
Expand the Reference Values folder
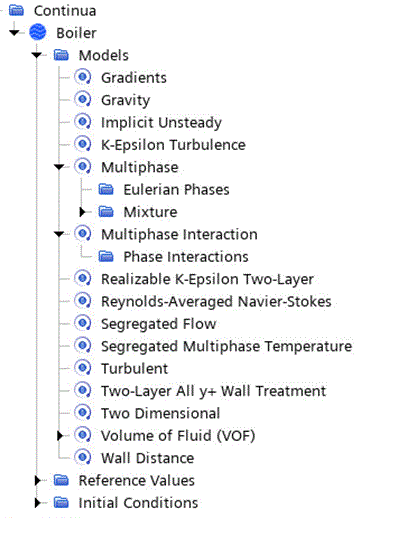38,480
